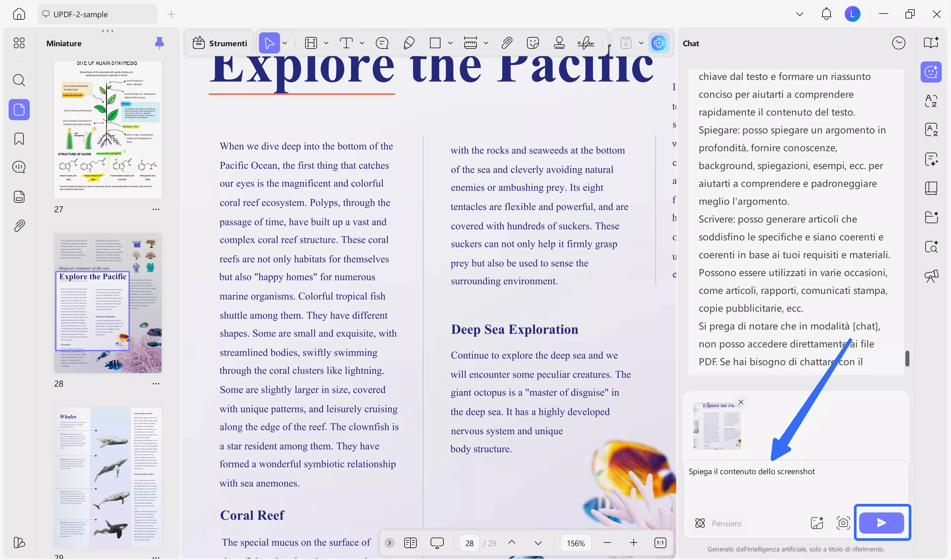Switch to the UPDF-2-sample tab

click(x=97, y=14)
